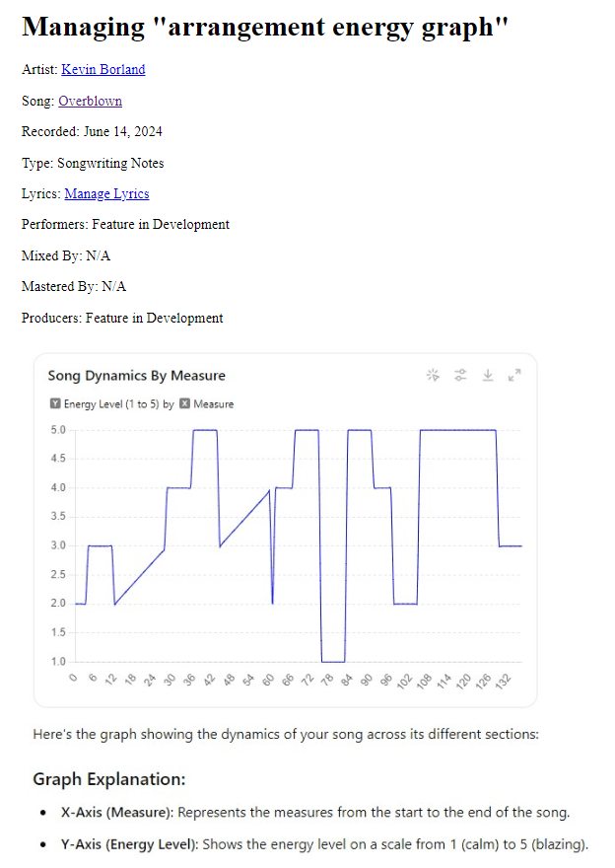Click the Y axis legend badge
Image resolution: width=615 pixels, height=868 pixels.
54,404
